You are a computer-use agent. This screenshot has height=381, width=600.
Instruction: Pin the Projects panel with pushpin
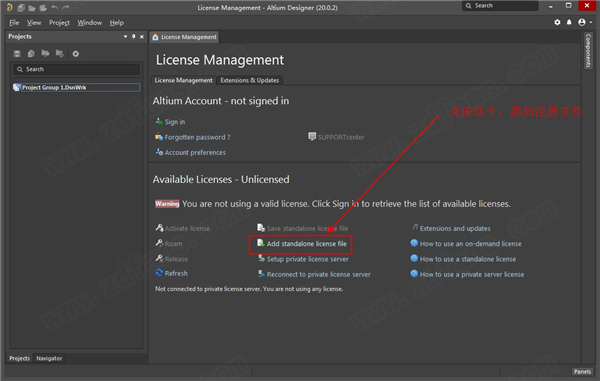(134, 36)
